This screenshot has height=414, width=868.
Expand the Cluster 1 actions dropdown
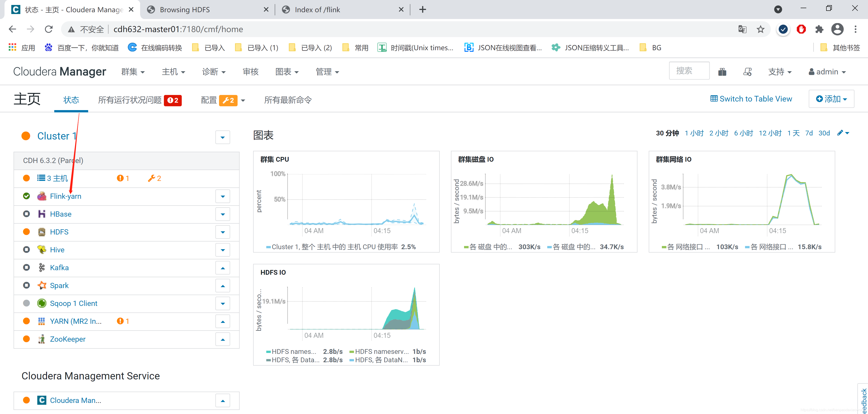[223, 137]
